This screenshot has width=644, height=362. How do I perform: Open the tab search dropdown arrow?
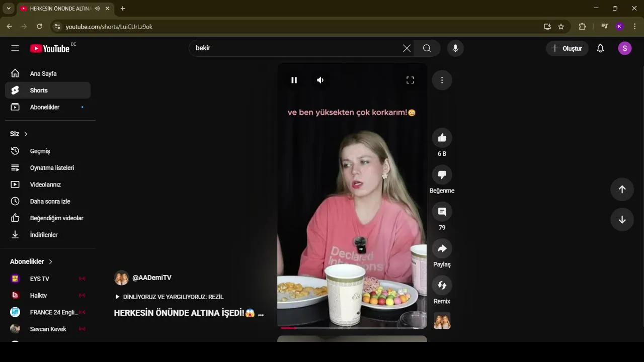[9, 9]
